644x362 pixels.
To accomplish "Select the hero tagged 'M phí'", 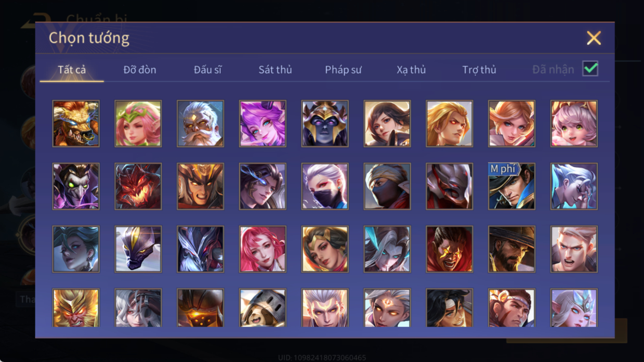I will 511,186.
